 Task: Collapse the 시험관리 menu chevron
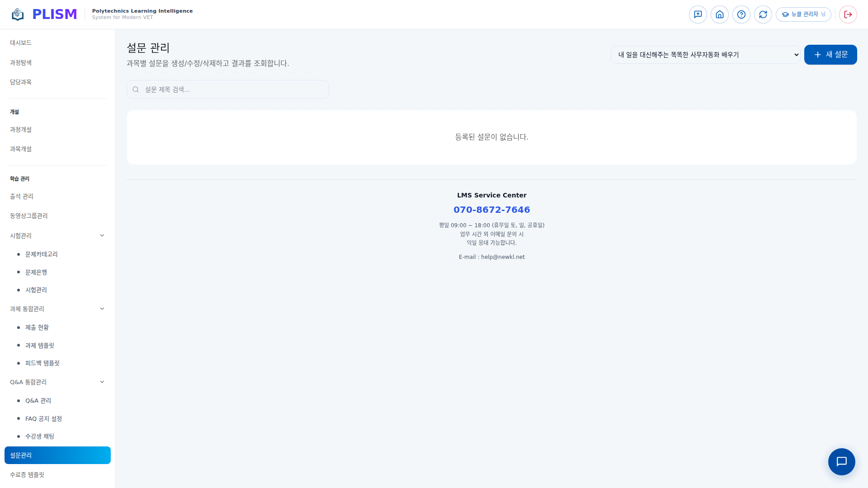[x=102, y=235]
